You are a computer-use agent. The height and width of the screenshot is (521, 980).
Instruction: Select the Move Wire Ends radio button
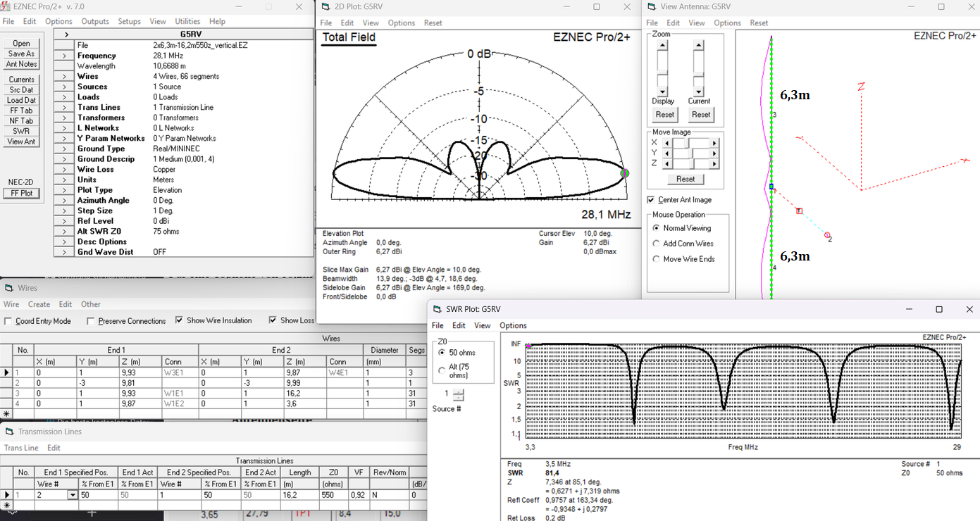point(657,259)
